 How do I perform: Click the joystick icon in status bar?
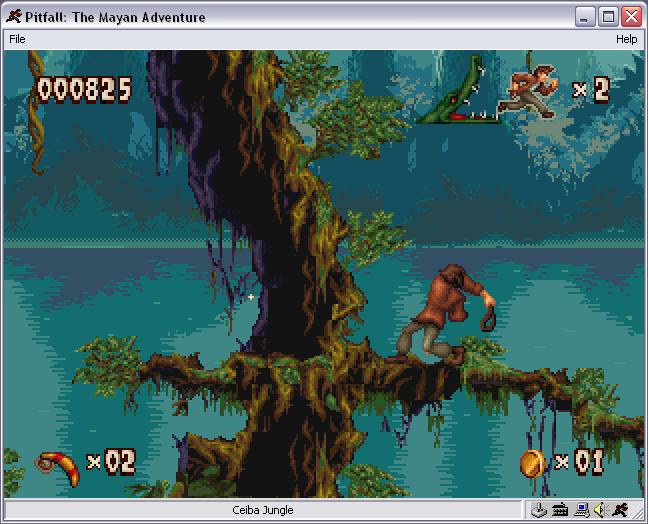tap(538, 510)
